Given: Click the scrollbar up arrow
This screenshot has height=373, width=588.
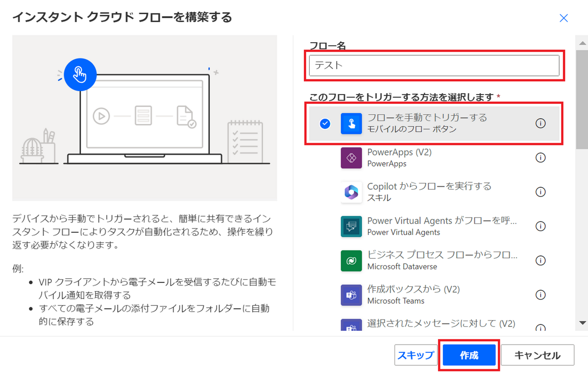Looking at the screenshot, I should pyautogui.click(x=582, y=44).
